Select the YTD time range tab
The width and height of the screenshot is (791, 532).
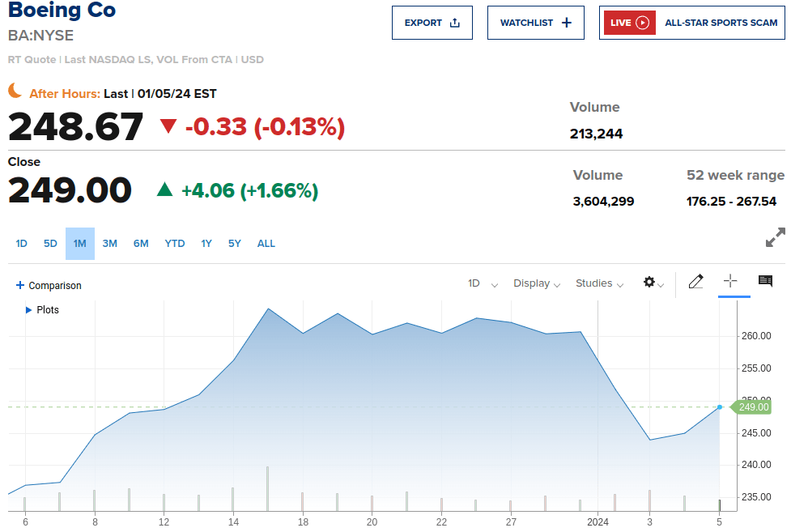[x=175, y=243]
